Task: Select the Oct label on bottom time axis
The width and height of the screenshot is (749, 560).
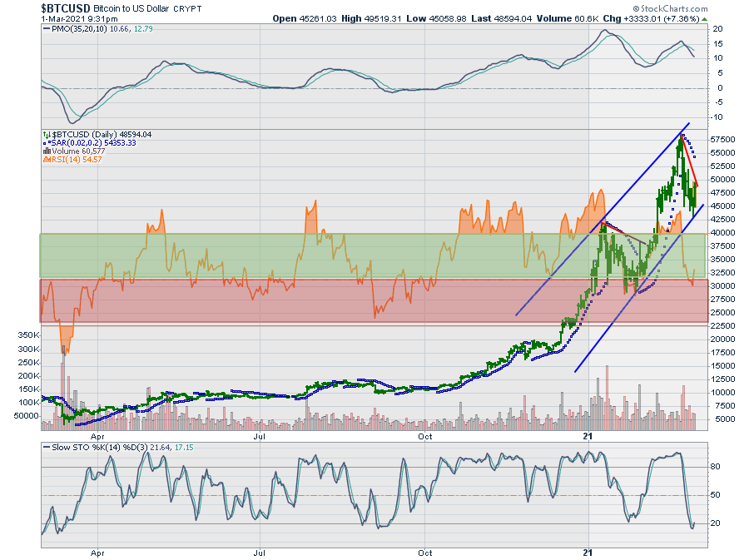Action: tap(425, 552)
